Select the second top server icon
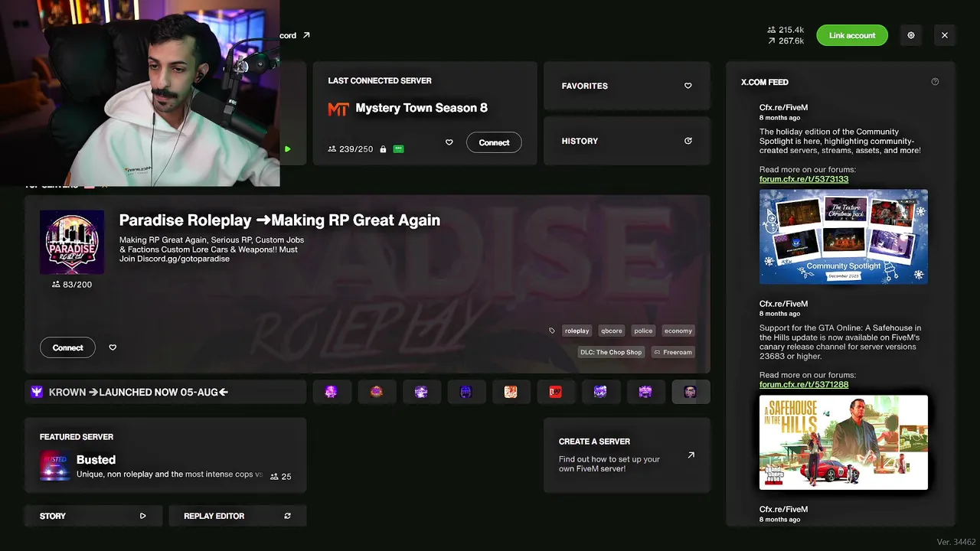 pos(377,392)
